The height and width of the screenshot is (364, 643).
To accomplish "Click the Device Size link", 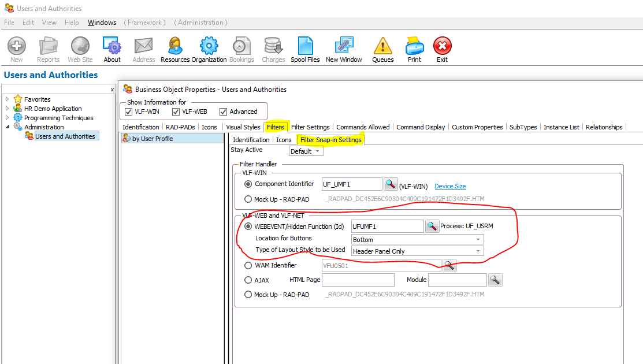I will [450, 186].
